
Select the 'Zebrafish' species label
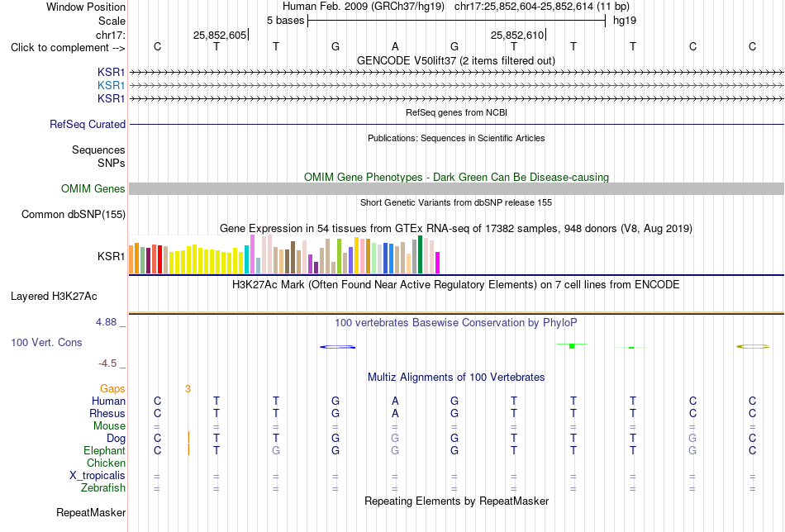click(103, 487)
